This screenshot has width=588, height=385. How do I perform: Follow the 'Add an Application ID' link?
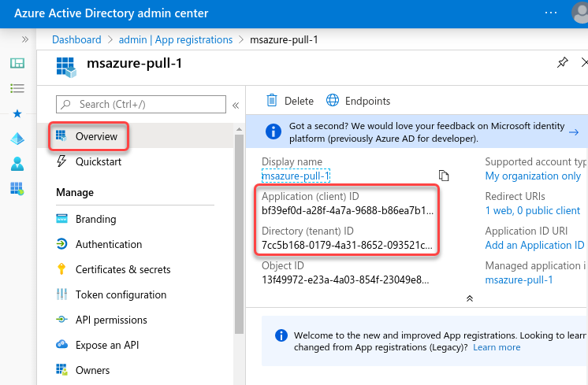[x=534, y=245]
